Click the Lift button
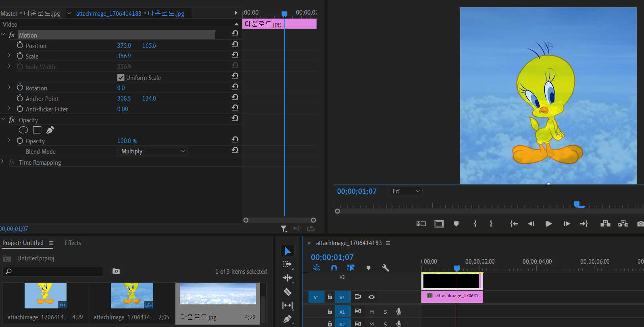 605,224
